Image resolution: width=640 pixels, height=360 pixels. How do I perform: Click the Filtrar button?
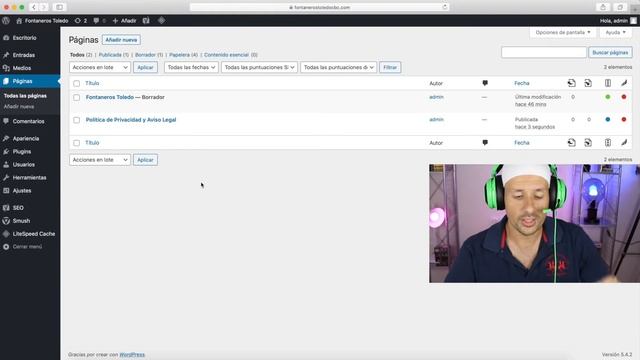click(x=390, y=67)
